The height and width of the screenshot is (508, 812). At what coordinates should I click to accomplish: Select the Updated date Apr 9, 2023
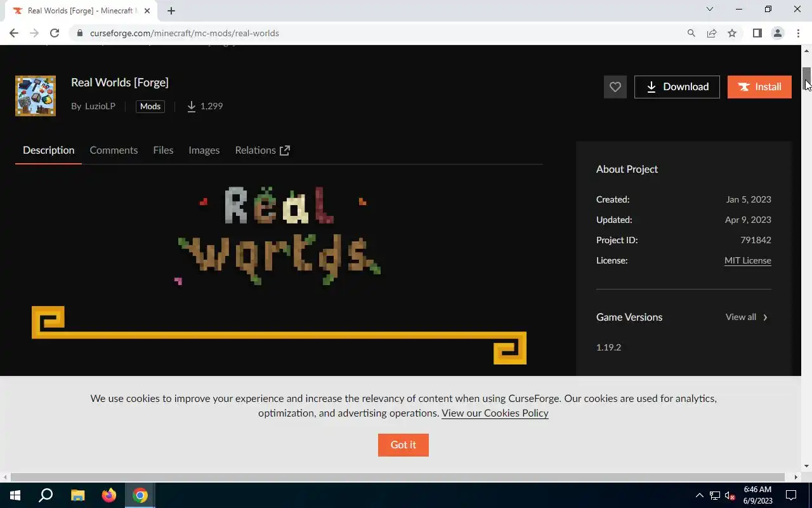[x=748, y=220]
